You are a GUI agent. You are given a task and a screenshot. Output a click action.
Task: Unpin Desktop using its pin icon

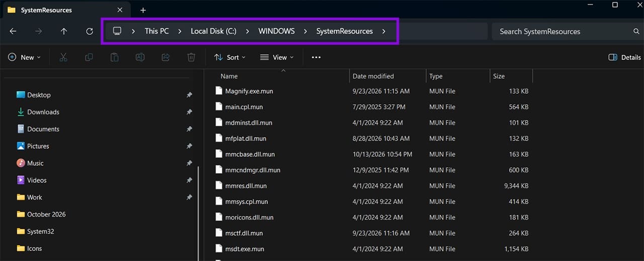point(189,95)
